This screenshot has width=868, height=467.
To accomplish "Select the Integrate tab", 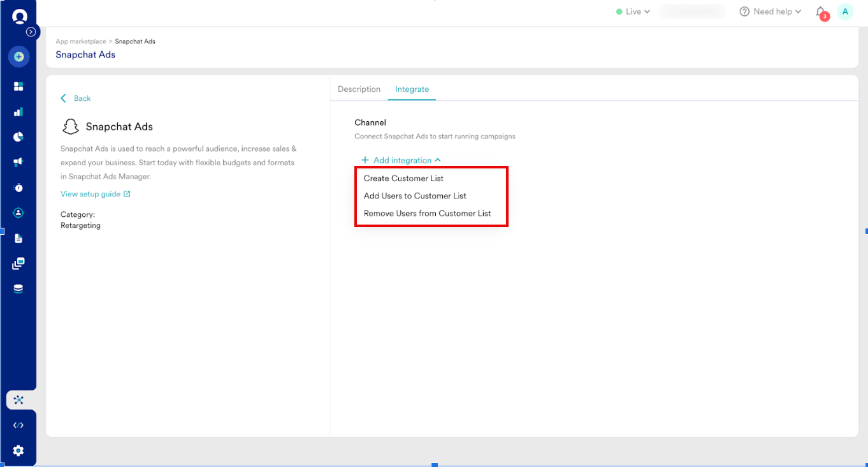I will pyautogui.click(x=412, y=89).
